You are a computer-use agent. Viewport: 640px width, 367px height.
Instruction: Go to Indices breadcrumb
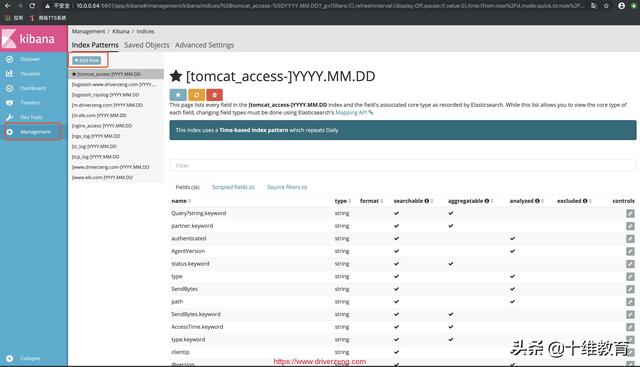click(145, 31)
